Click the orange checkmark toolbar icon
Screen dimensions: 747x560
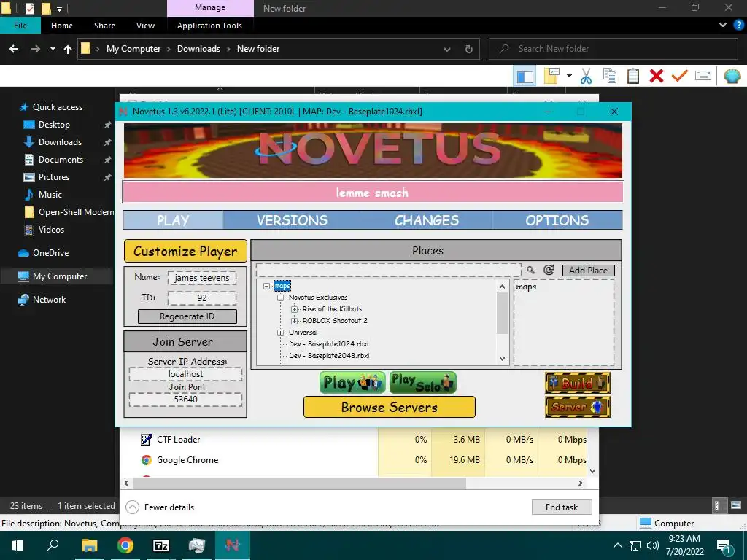[680, 76]
